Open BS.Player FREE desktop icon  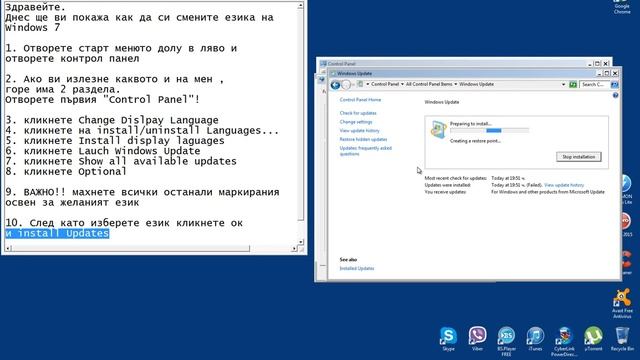[506, 341]
